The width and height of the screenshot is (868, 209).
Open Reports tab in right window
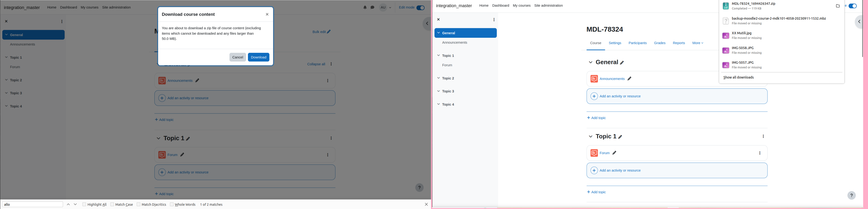pyautogui.click(x=679, y=43)
